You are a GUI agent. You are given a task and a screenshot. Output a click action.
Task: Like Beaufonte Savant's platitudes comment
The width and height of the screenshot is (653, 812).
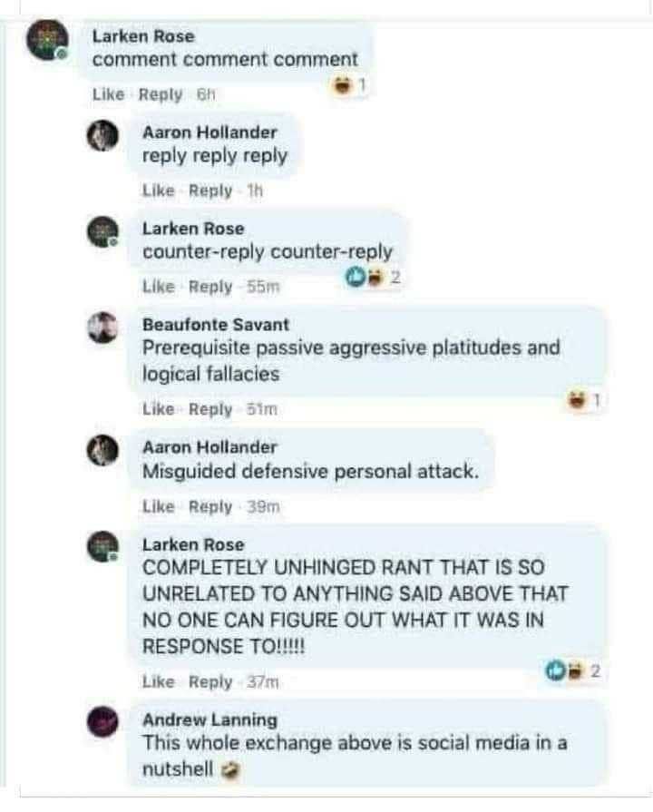[159, 409]
